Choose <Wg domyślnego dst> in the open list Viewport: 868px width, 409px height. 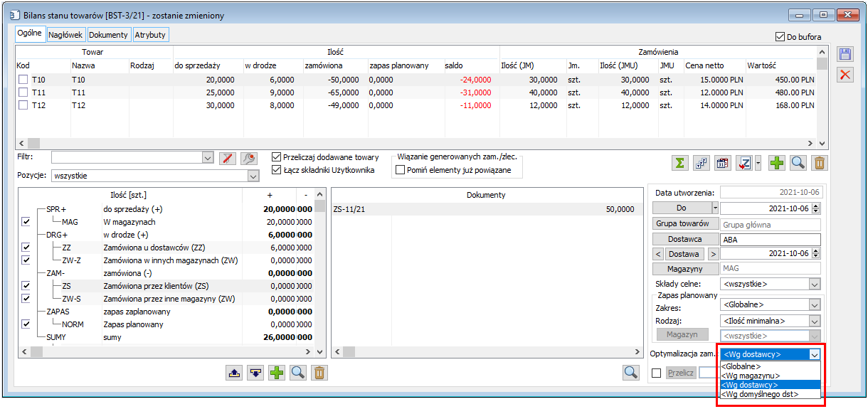771,393
